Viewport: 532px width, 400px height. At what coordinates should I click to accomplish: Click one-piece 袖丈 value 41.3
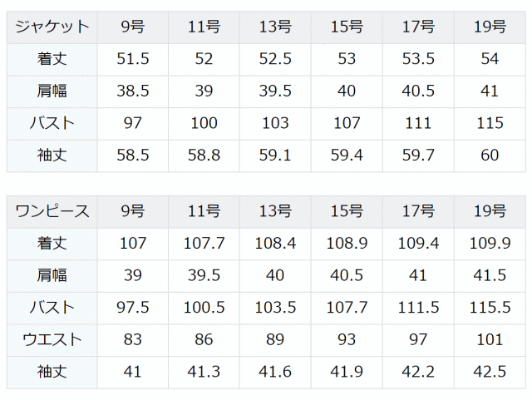coord(204,373)
